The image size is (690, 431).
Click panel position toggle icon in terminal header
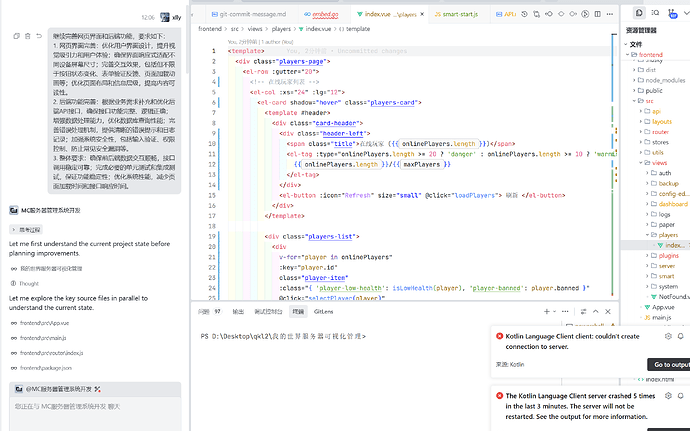coord(584,311)
